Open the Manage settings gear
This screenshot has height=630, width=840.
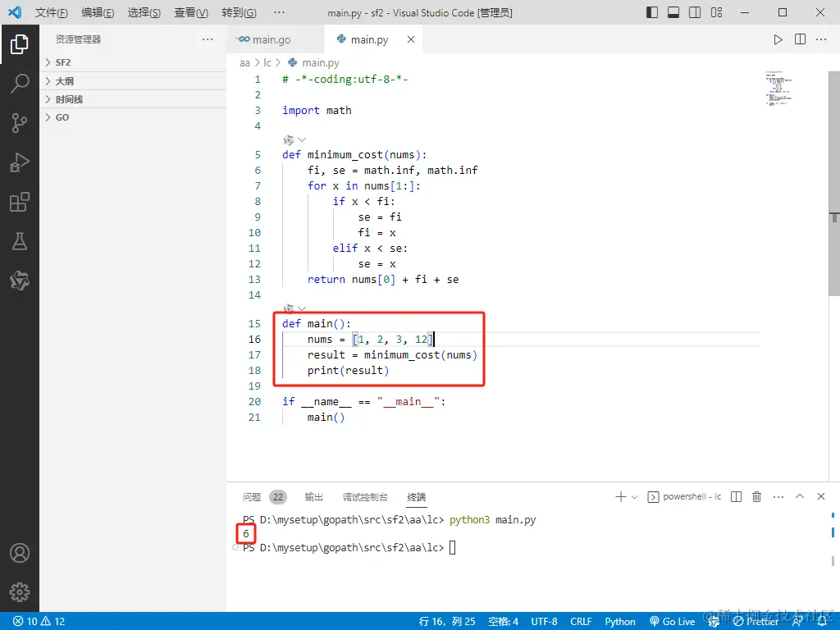point(20,592)
